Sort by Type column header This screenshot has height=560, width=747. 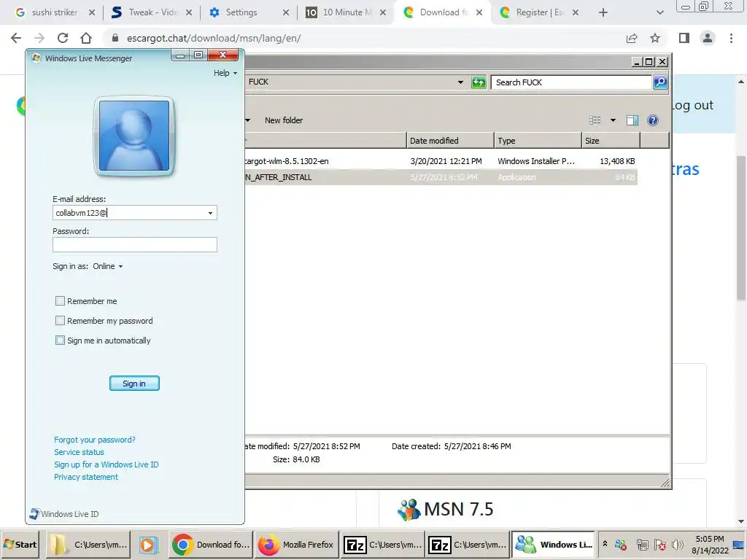pyautogui.click(x=538, y=141)
